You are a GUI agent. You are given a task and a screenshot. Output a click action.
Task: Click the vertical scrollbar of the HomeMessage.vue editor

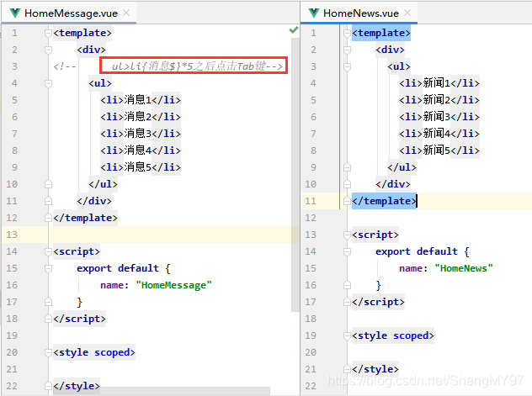(x=295, y=174)
